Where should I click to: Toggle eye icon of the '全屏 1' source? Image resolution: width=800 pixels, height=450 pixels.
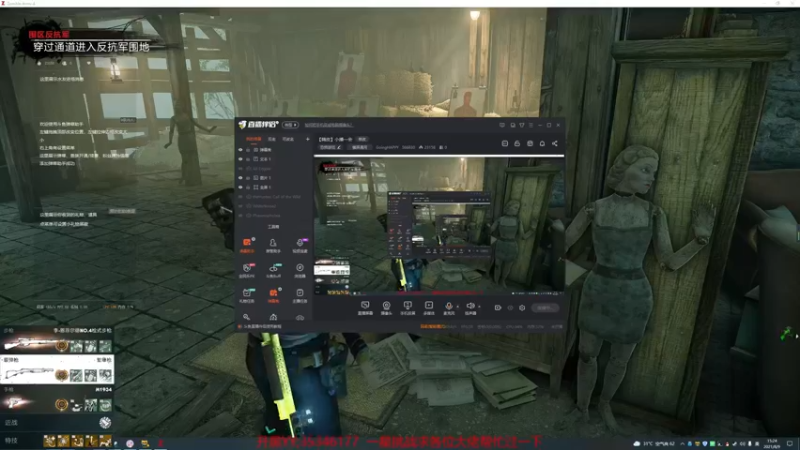point(240,187)
